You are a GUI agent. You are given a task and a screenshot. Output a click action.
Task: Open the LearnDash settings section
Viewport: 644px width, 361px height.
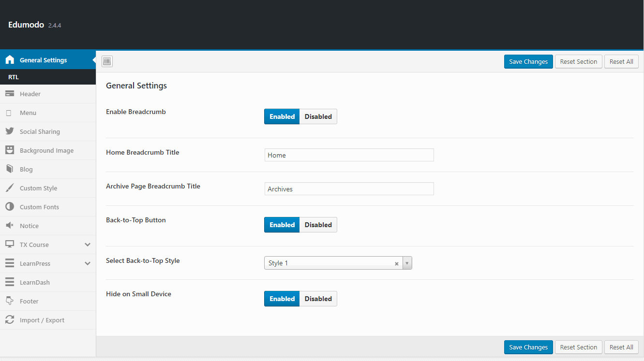pyautogui.click(x=34, y=282)
